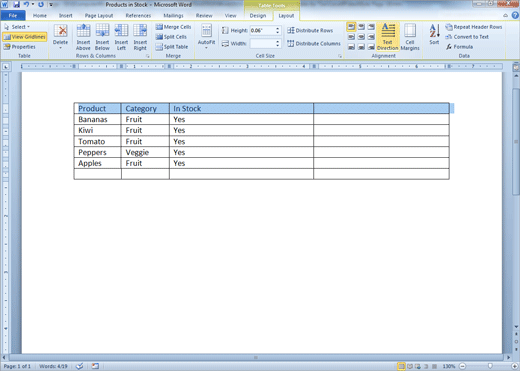Screen dimensions: 520x371
Task: Click the row Height input field
Action: click(262, 30)
